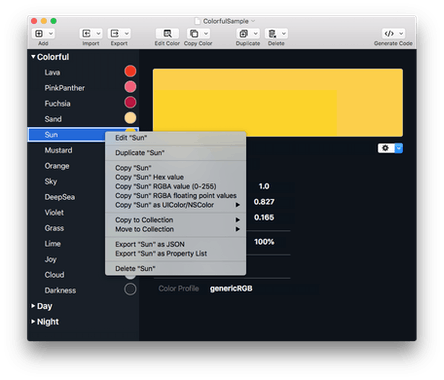
Task: Choose Export "Sun" as JSON
Action: 176,244
